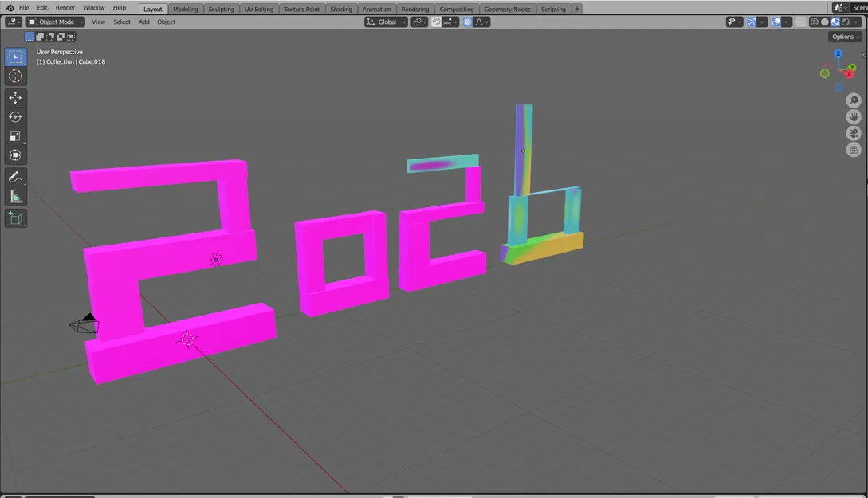
Task: Select the Cursor tool in toolbar
Action: [15, 76]
